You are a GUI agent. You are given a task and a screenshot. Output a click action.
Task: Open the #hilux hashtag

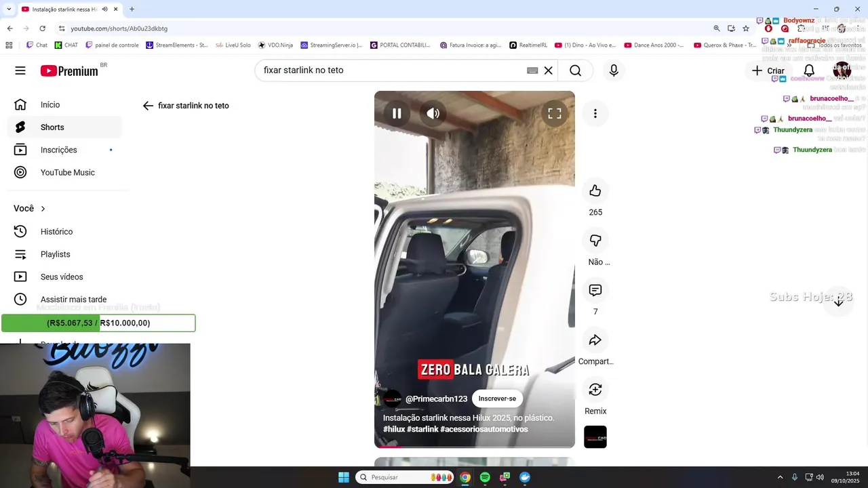(394, 429)
